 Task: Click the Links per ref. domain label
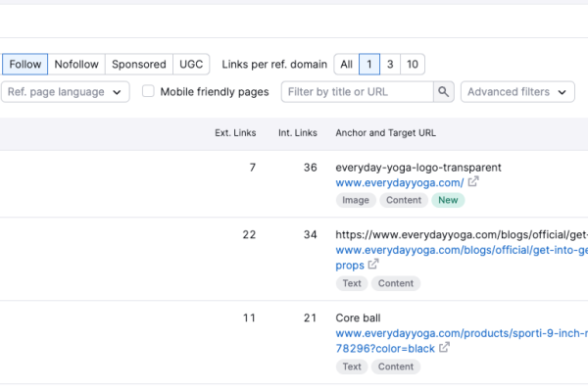tap(274, 64)
